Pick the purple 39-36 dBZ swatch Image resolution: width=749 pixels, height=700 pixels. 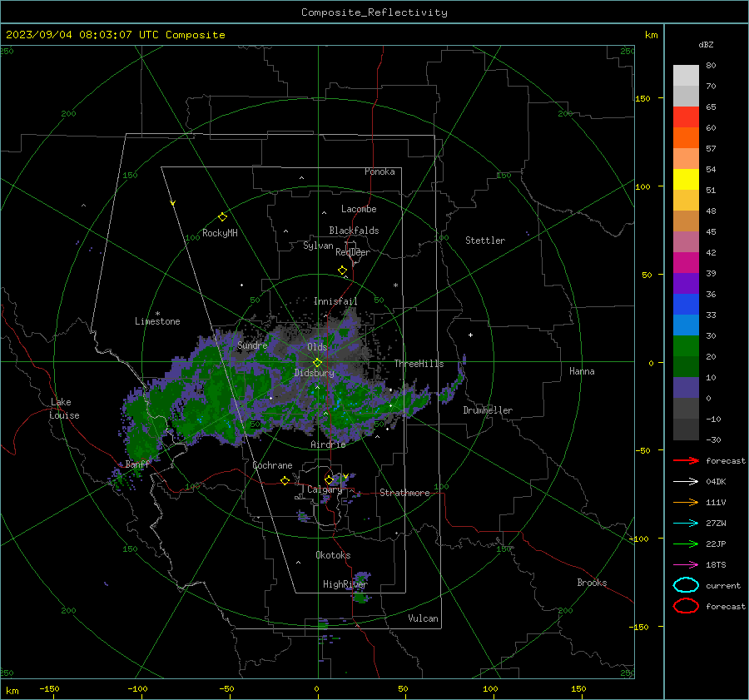click(x=686, y=284)
